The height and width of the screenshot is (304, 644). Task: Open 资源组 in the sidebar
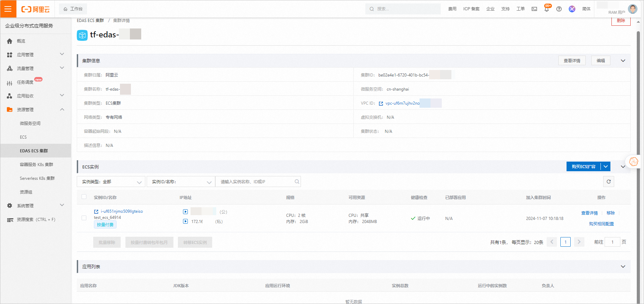pos(26,192)
